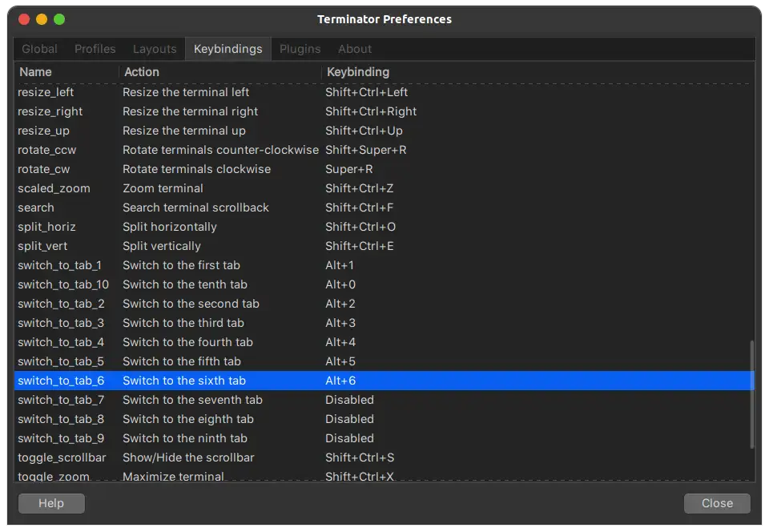
Task: Click the 'Search terminal scrollback' action
Action: pyautogui.click(x=195, y=208)
